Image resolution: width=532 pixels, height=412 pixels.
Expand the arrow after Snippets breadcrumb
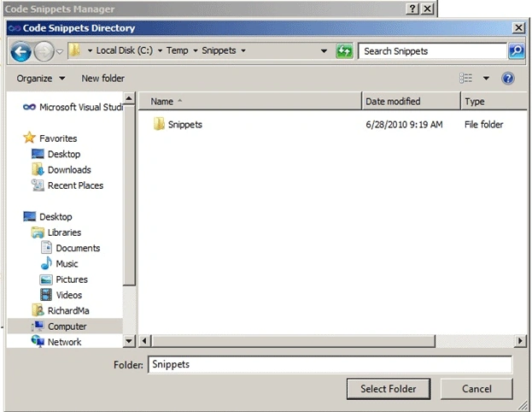243,51
